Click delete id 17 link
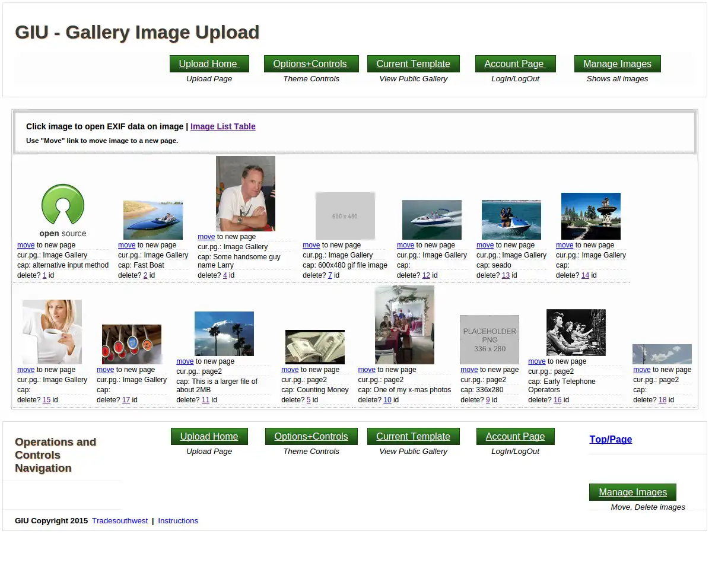 (x=126, y=400)
